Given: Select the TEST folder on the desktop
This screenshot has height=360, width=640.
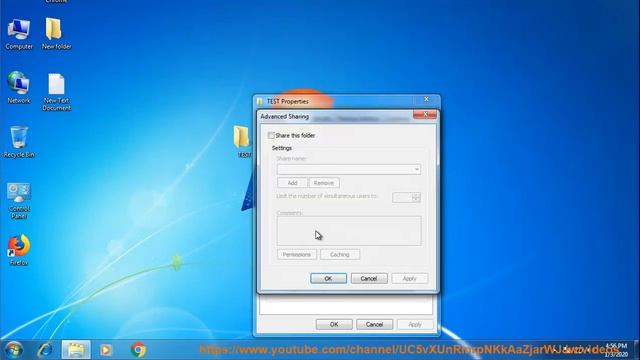Looking at the screenshot, I should [x=242, y=141].
